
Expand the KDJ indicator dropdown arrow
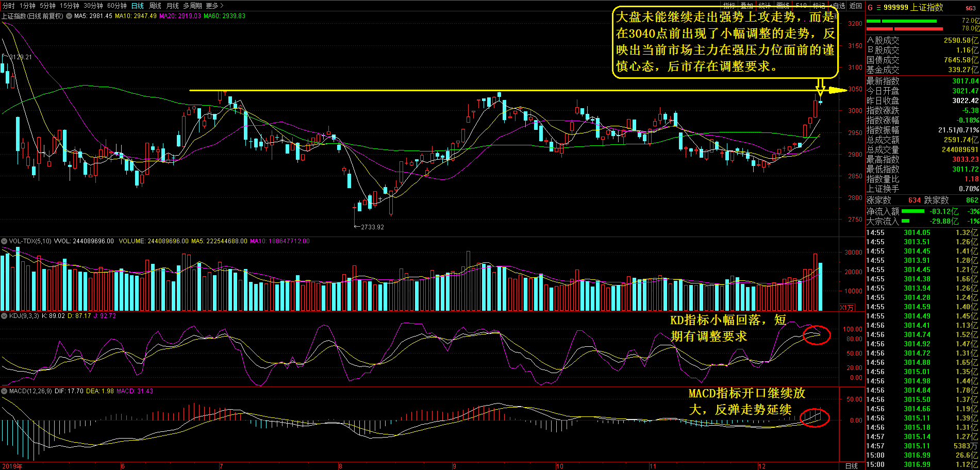click(x=4, y=316)
